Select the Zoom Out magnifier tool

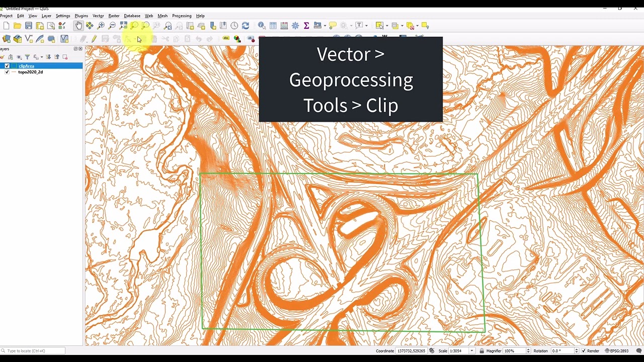[x=112, y=26]
